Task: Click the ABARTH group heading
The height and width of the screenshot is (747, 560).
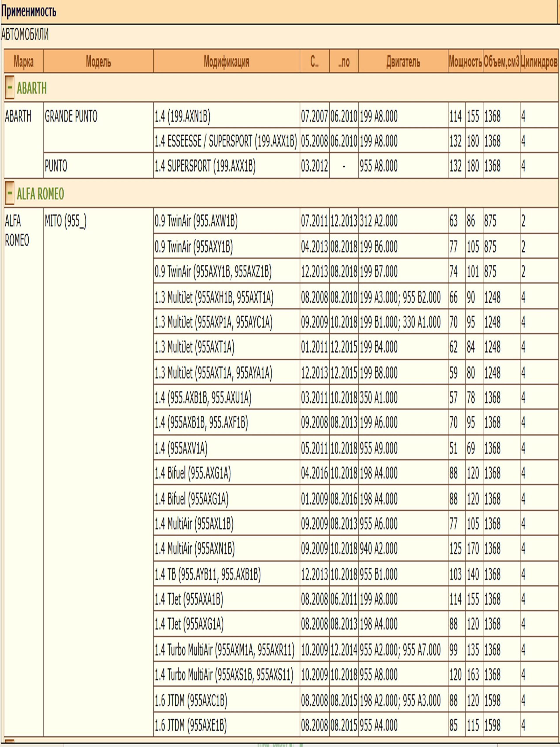Action: 32,89
